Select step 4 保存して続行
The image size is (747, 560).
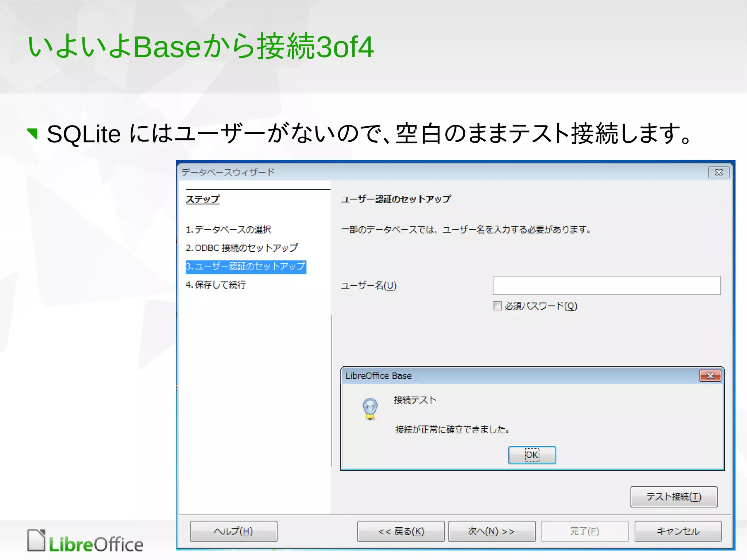pos(216,285)
